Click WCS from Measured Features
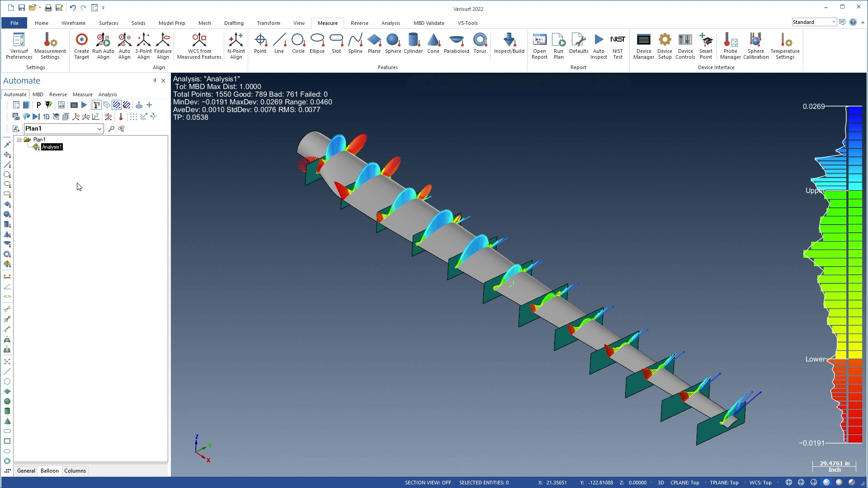The height and width of the screenshot is (488, 868). pos(199,46)
